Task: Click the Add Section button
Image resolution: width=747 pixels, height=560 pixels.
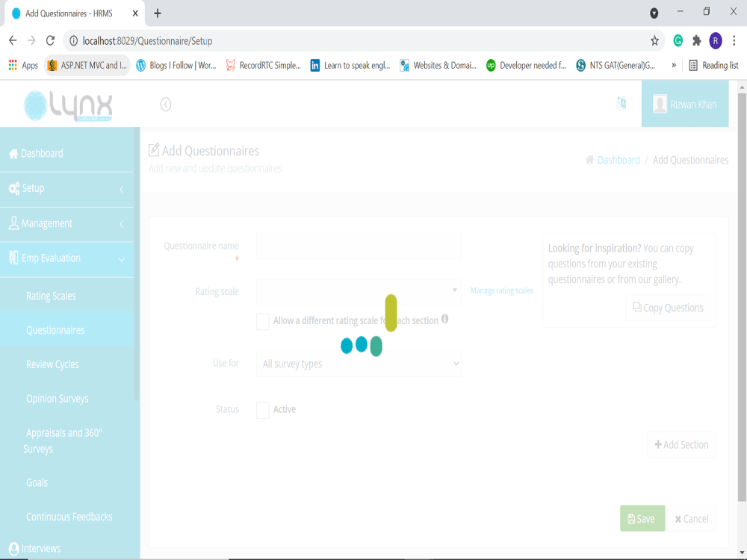Action: pos(681,445)
